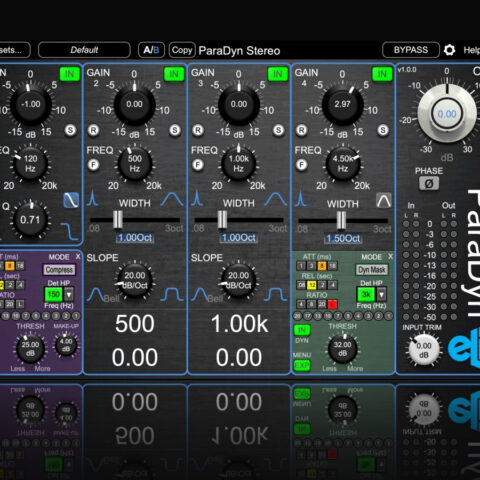Switch A/B comparison state

[x=151, y=50]
